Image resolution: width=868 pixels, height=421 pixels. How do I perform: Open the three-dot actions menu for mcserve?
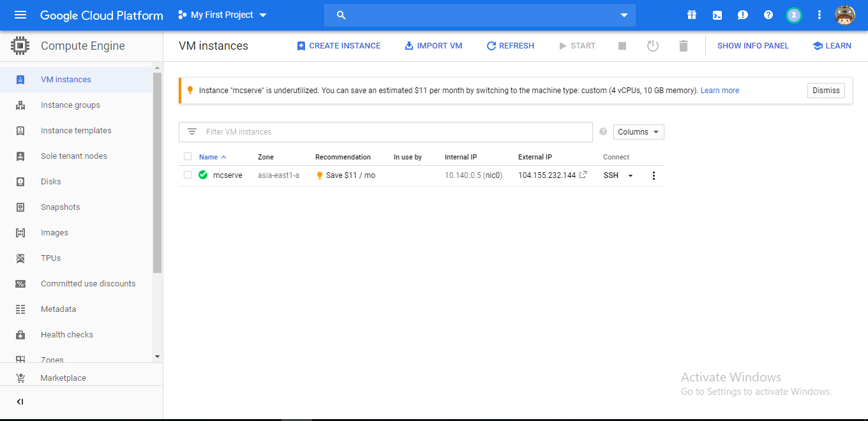(x=654, y=175)
